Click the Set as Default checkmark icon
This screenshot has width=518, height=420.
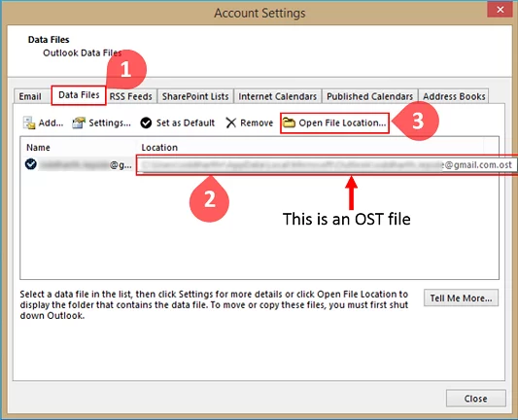146,122
